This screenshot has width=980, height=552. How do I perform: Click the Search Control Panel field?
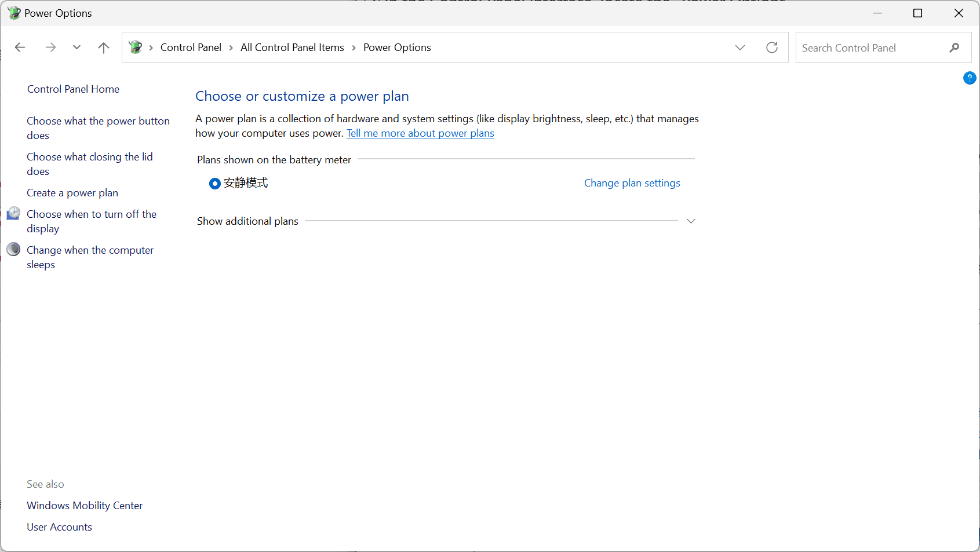pos(883,47)
